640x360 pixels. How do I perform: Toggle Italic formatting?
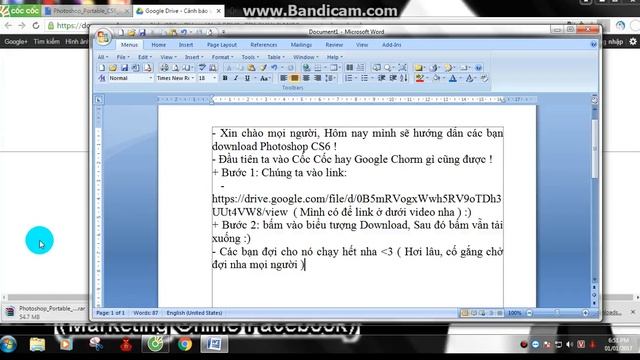tap(236, 78)
